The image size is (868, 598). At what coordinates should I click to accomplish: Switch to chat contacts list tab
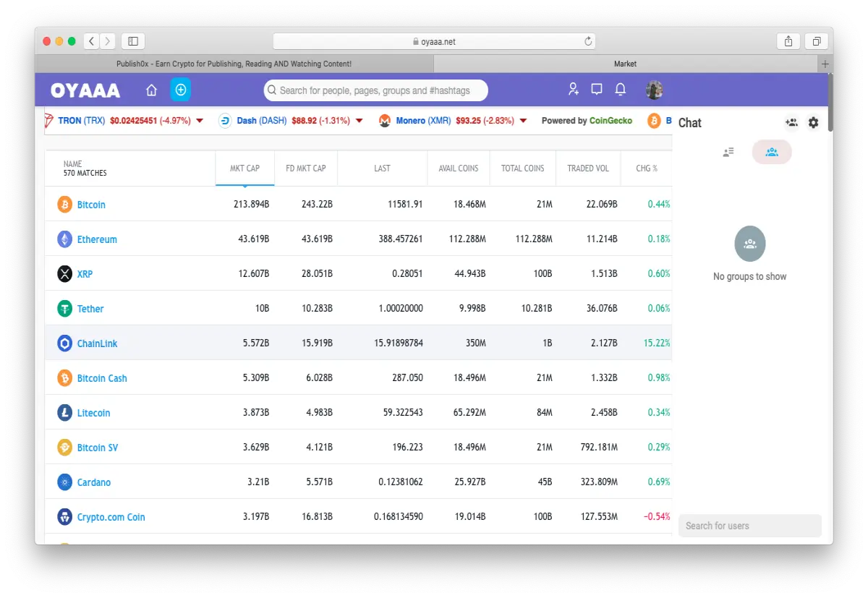click(x=728, y=152)
